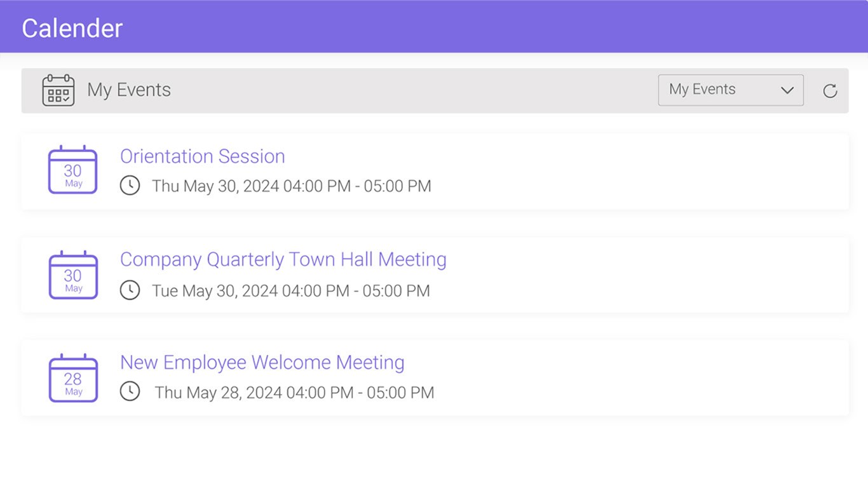
Task: Open Company Quarterly Town Hall Meeting link
Action: [x=283, y=259]
